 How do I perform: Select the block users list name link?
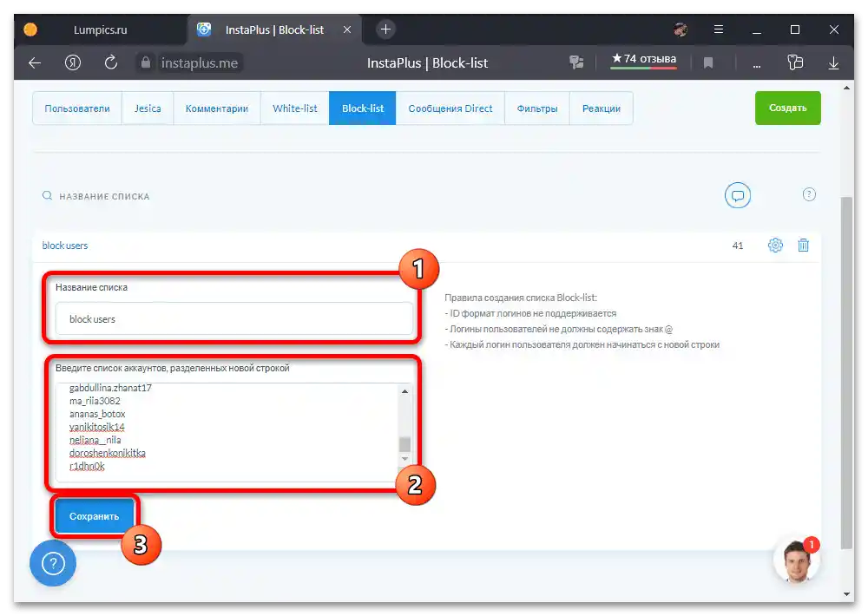[64, 246]
